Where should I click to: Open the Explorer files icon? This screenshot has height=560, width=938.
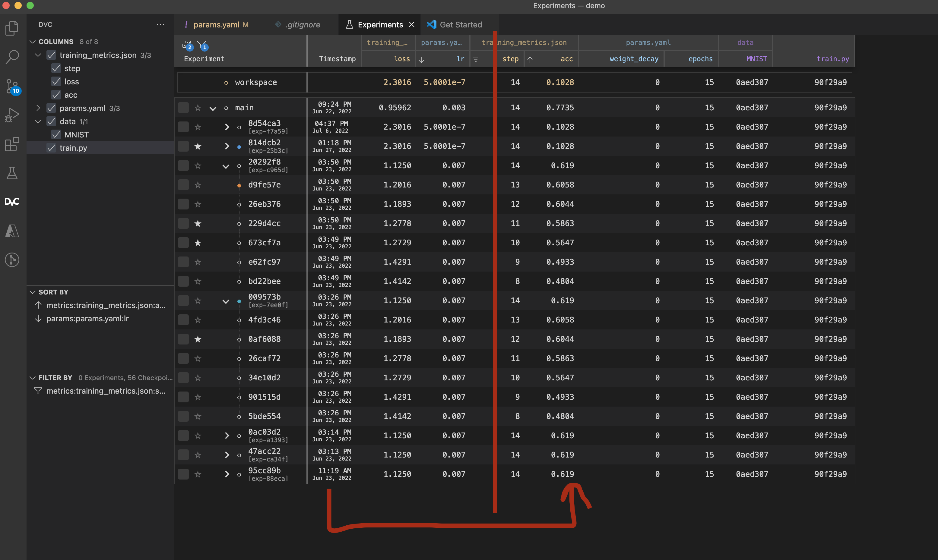click(x=12, y=28)
